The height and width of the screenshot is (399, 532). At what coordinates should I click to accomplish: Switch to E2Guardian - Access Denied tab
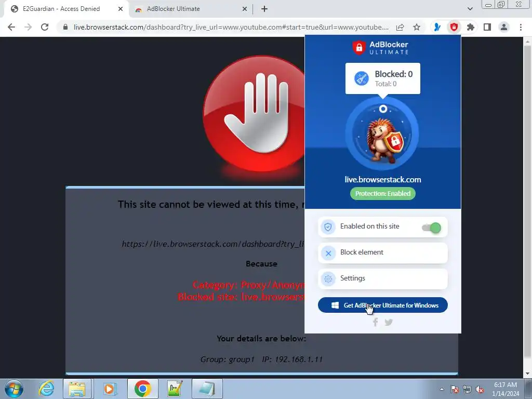tap(66, 9)
